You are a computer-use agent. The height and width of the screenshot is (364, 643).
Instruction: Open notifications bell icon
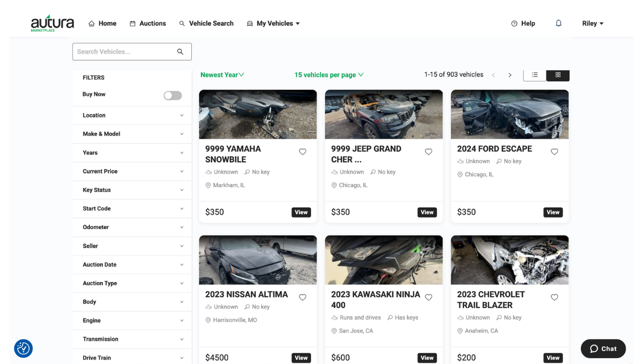(x=558, y=23)
